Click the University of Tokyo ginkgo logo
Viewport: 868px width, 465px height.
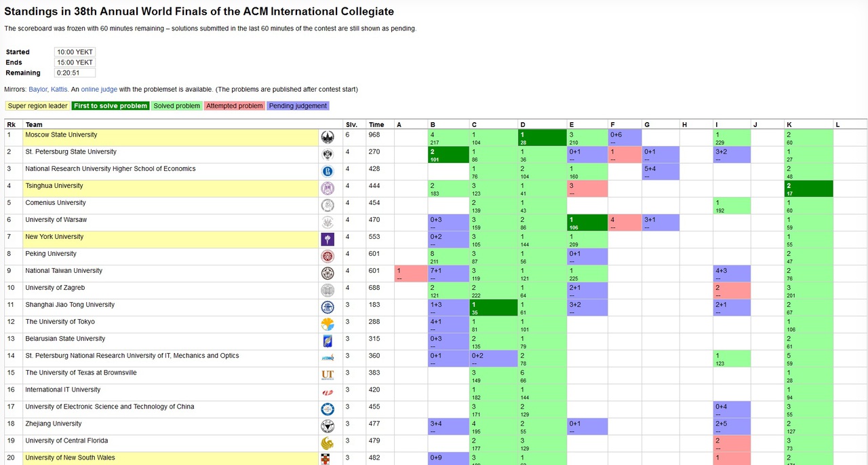pyautogui.click(x=328, y=324)
